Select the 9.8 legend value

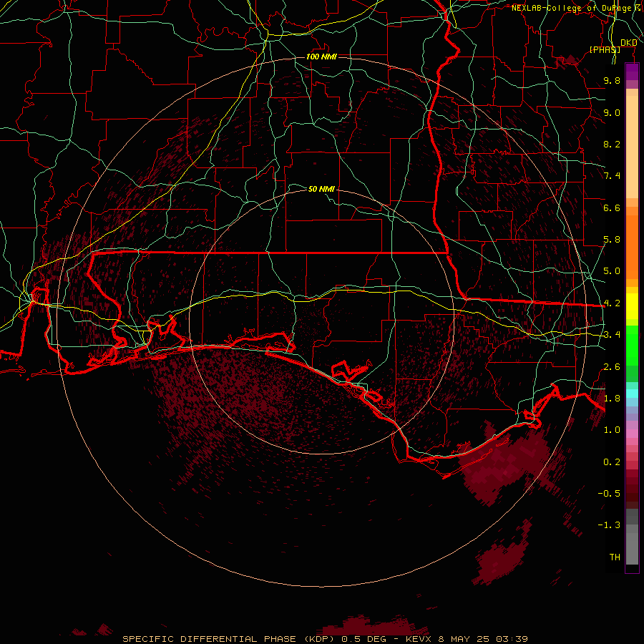612,80
